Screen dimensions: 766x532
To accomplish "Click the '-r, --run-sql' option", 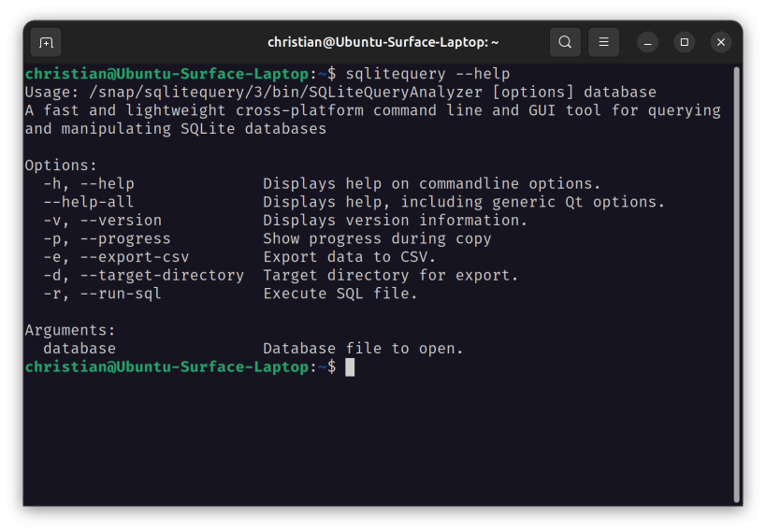I will (103, 294).
